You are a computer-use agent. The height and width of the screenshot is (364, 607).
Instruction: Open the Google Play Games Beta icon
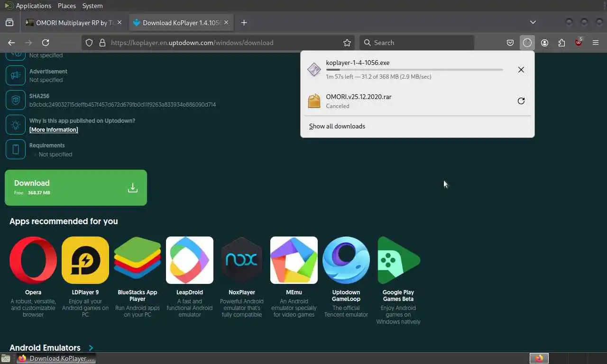pos(398,260)
